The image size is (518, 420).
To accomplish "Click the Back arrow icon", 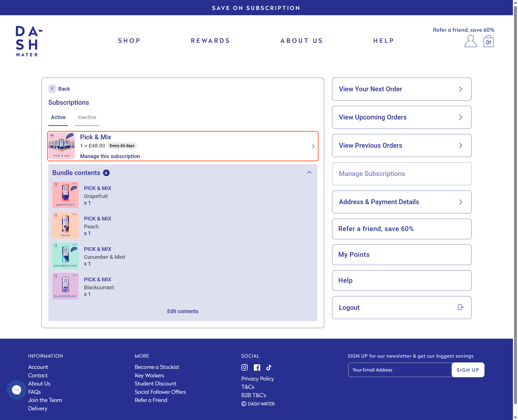I will click(x=52, y=89).
